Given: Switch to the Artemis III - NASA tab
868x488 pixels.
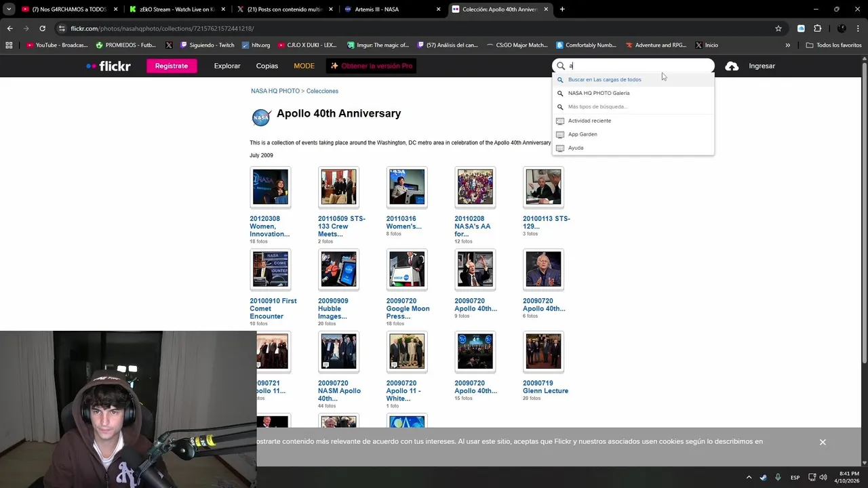Looking at the screenshot, I should [391, 9].
